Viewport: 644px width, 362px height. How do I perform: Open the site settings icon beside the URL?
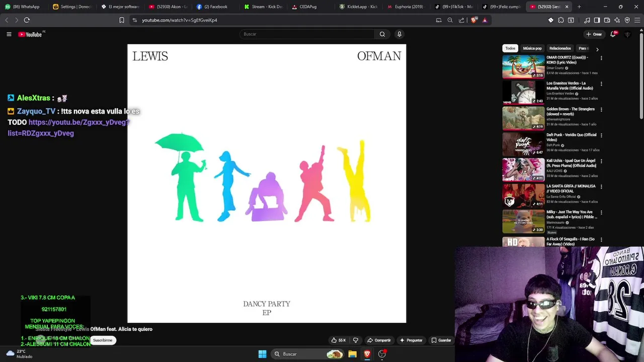(x=134, y=20)
